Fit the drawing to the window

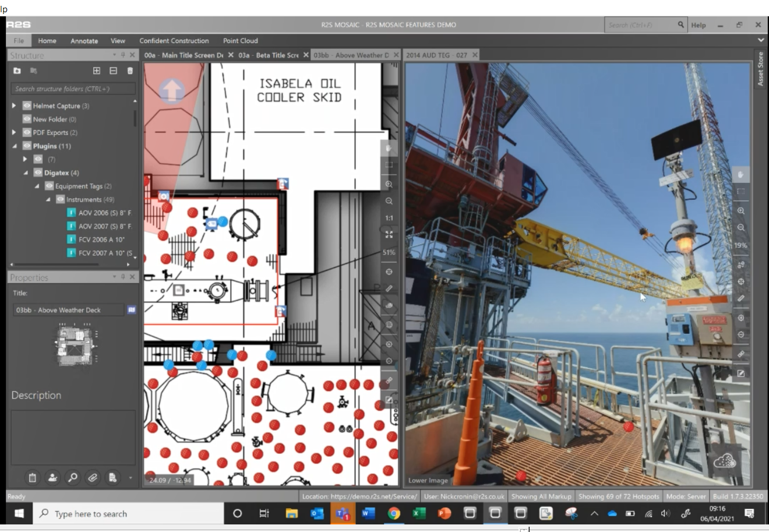pos(389,234)
